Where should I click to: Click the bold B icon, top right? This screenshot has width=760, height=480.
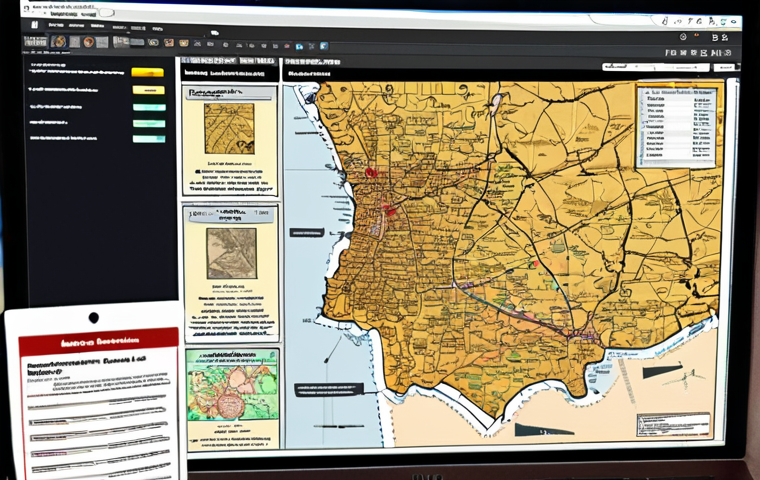point(715,37)
